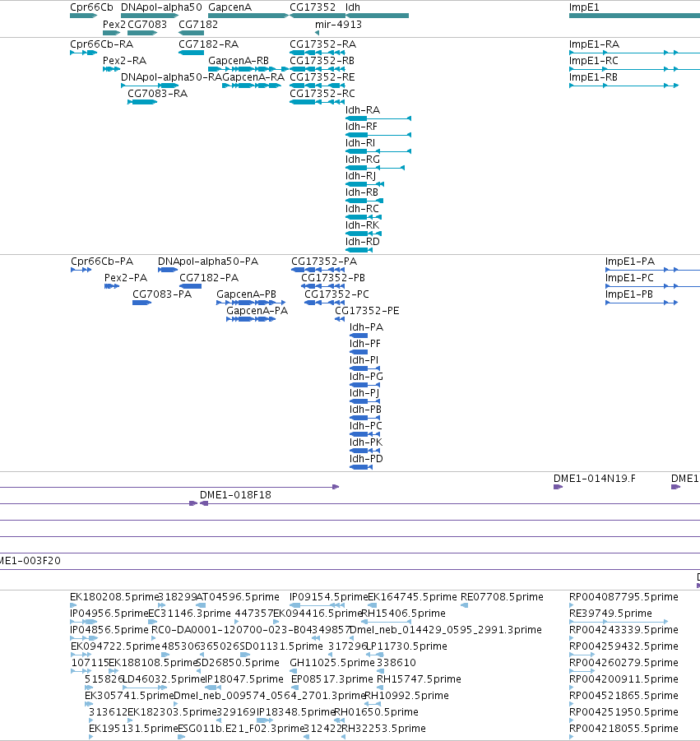700x741 pixels.
Task: Open protein Cpr66Cb-PA
Action: 102,262
